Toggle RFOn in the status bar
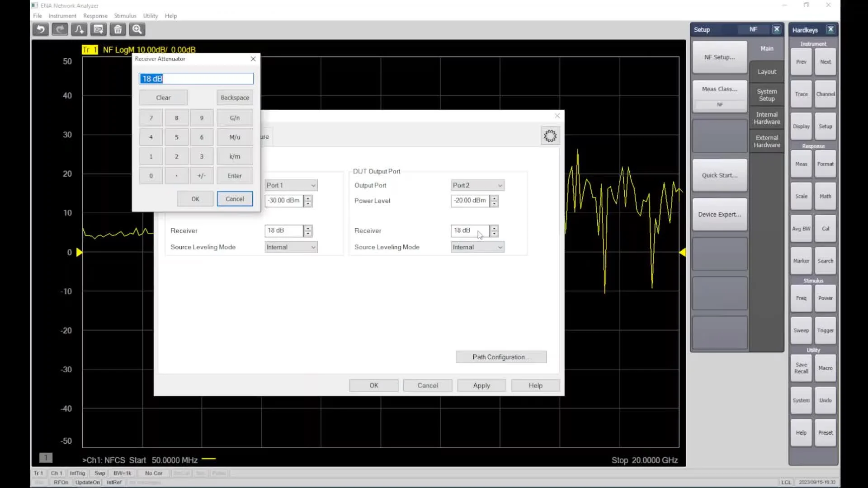 pos(61,482)
